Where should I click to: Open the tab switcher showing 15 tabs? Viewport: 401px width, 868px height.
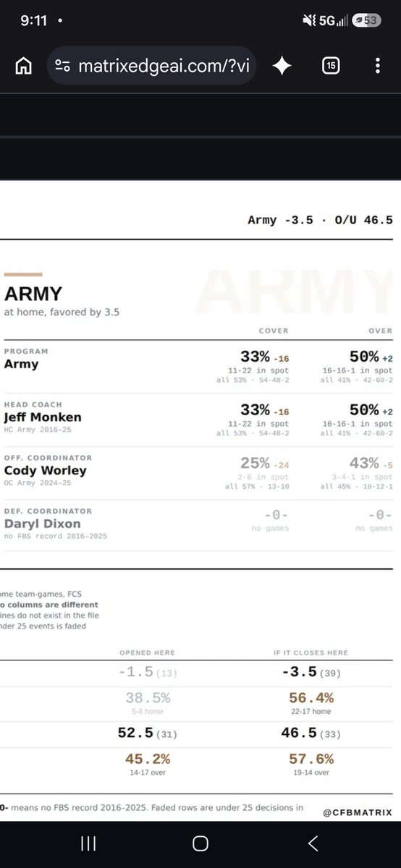pos(331,67)
